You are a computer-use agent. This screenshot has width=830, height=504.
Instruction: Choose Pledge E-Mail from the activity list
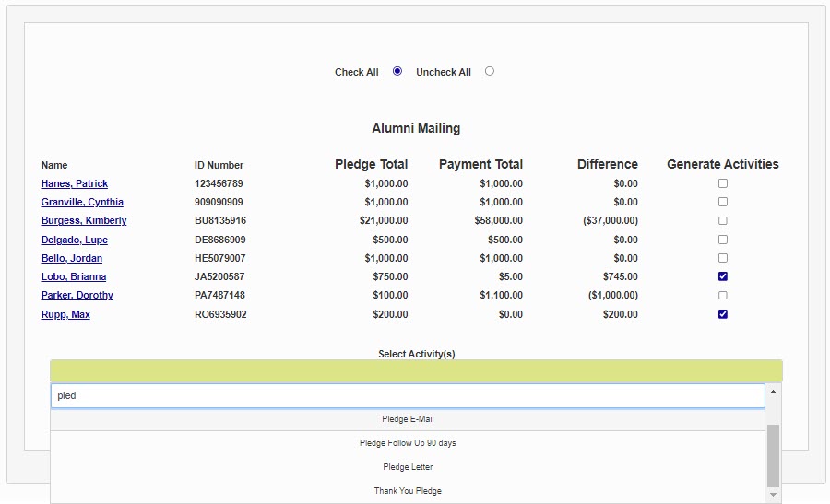(408, 419)
